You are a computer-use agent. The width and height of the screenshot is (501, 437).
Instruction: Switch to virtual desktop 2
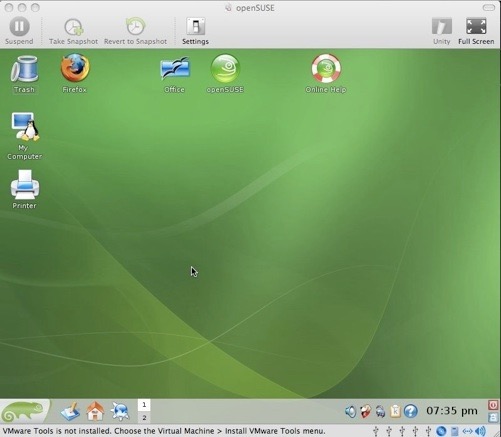click(x=144, y=417)
